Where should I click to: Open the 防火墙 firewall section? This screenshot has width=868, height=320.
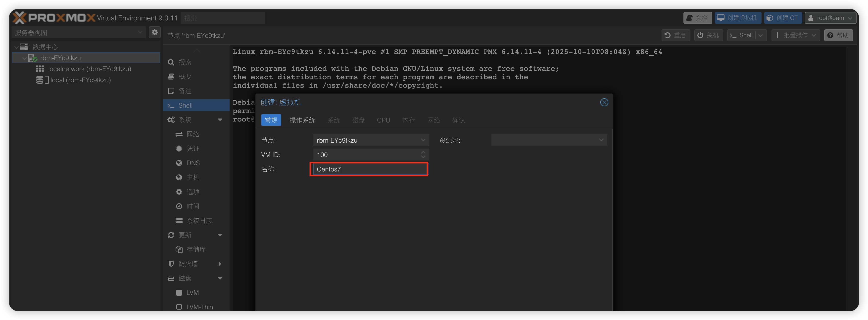click(188, 264)
